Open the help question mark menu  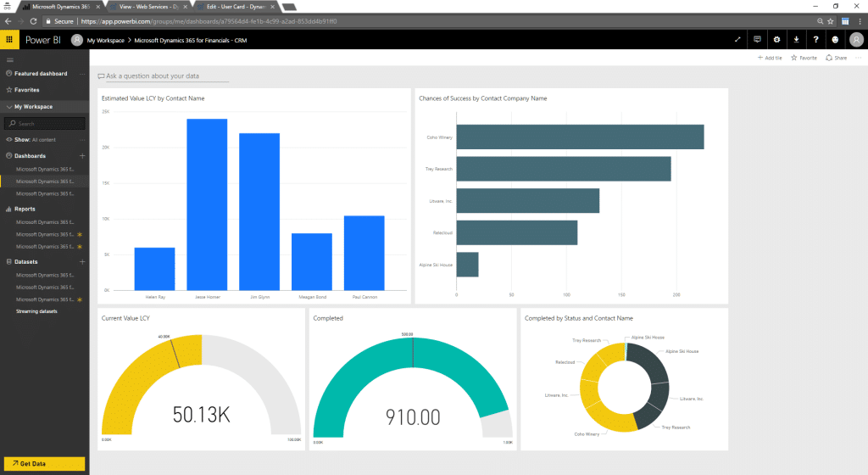pyautogui.click(x=815, y=39)
